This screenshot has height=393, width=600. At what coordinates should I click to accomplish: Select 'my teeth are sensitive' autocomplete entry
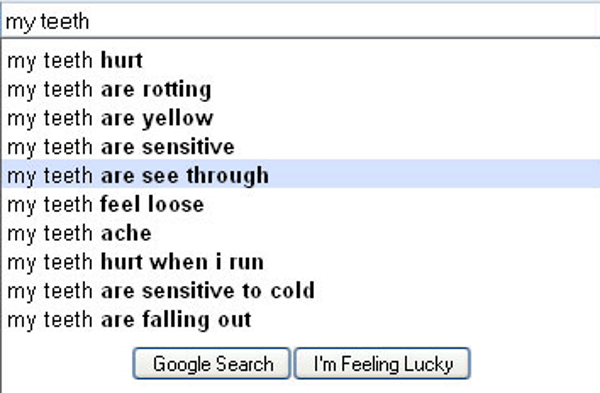tap(301, 147)
